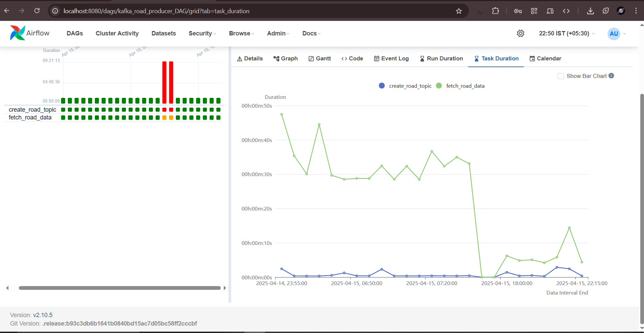Switch to the Gantt tab
644x333 pixels.
[320, 59]
